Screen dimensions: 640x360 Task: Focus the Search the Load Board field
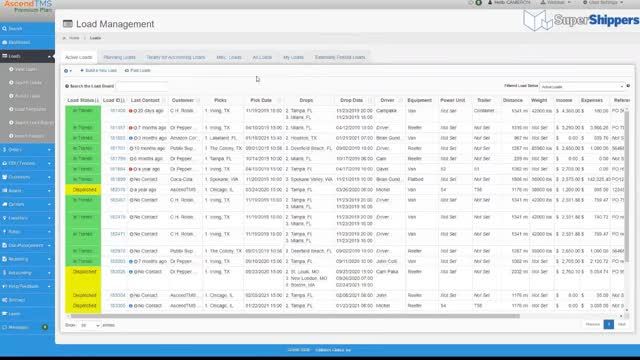[x=142, y=86]
